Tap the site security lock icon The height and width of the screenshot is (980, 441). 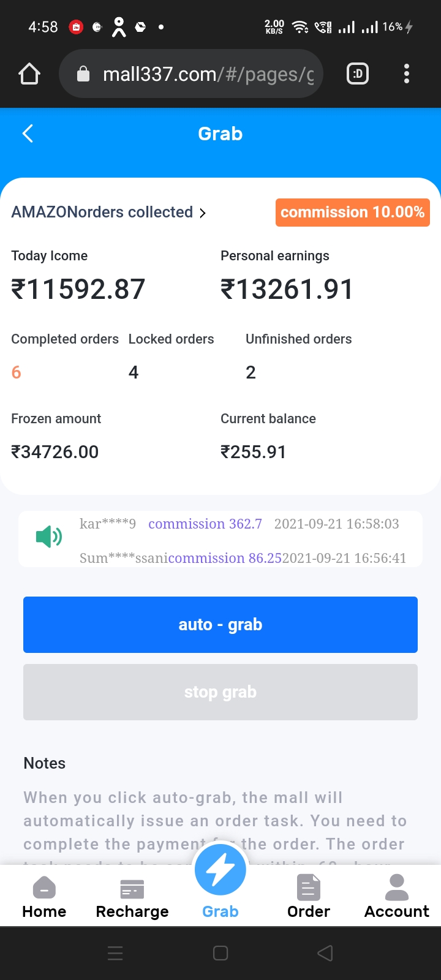coord(83,74)
